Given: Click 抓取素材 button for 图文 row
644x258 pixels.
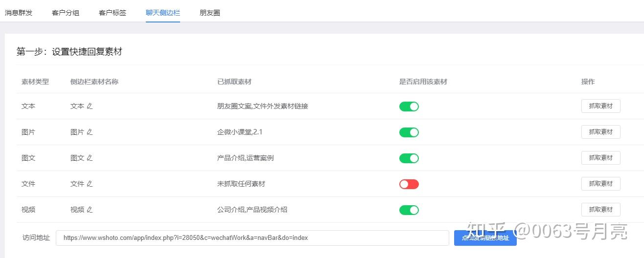Looking at the screenshot, I should [600, 158].
